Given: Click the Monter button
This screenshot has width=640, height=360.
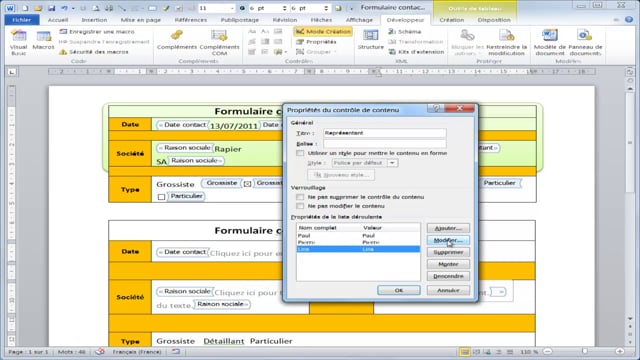Looking at the screenshot, I should point(448,264).
